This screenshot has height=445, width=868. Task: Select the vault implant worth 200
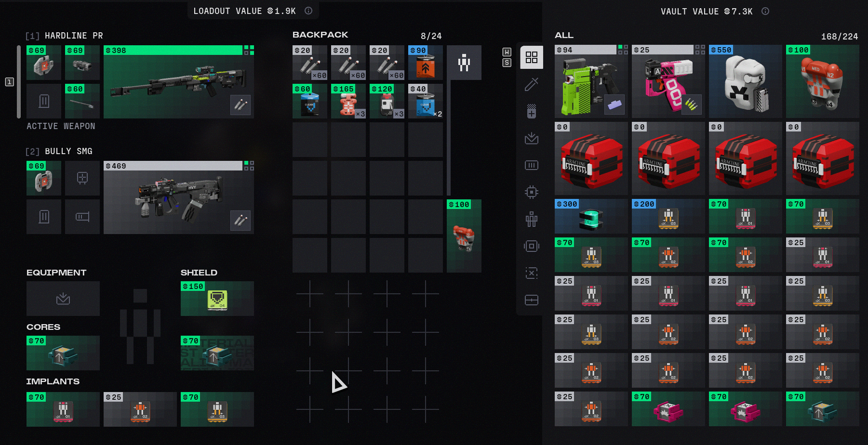(668, 216)
